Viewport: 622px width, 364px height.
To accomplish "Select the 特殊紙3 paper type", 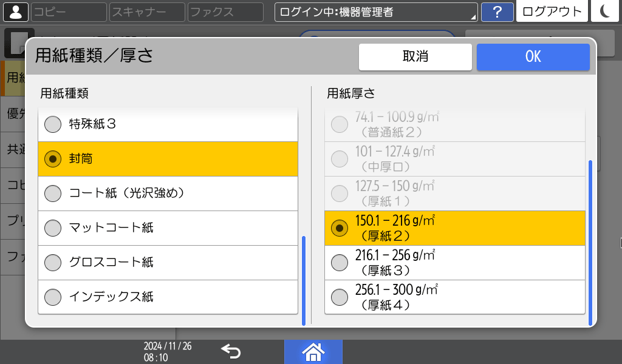I will point(168,124).
